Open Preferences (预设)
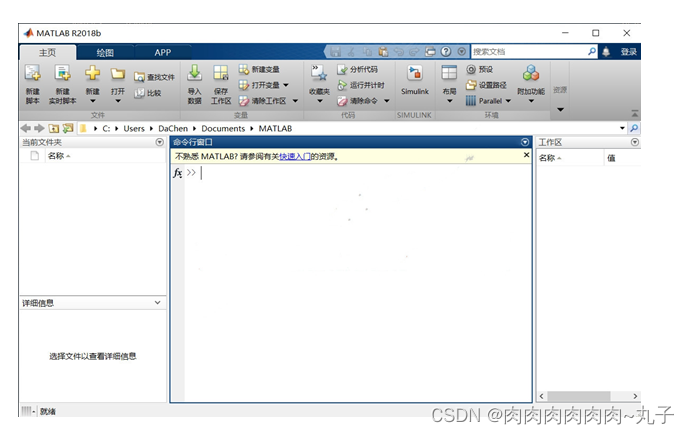Screen dimensions: 689x434 479,69
